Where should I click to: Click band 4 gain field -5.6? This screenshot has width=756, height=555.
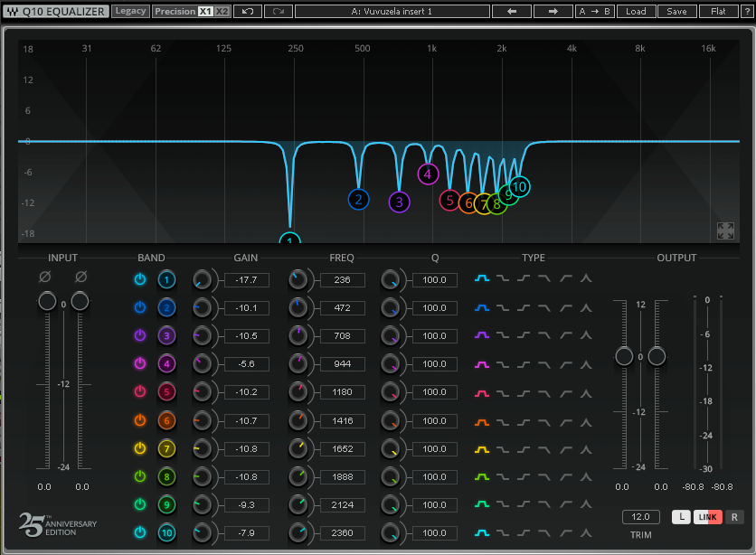pos(246,363)
